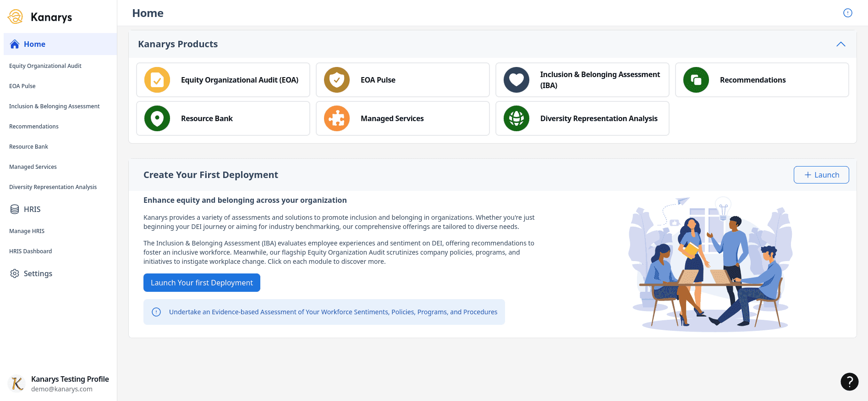Click the Inclusion & Belonging heart icon
This screenshot has height=401, width=868.
(516, 80)
